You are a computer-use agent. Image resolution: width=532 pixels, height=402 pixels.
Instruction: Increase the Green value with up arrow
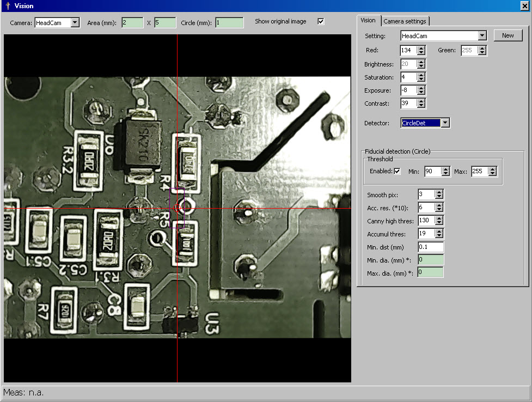point(482,48)
